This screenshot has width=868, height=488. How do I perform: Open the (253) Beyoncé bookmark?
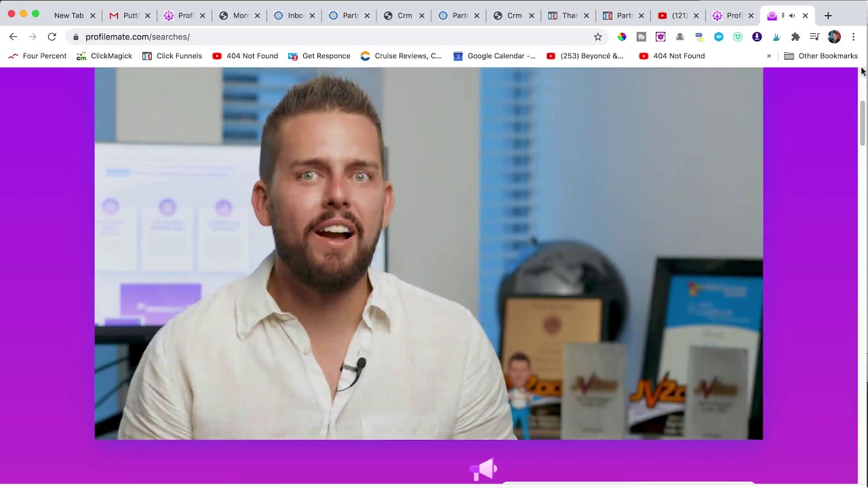[x=585, y=56]
